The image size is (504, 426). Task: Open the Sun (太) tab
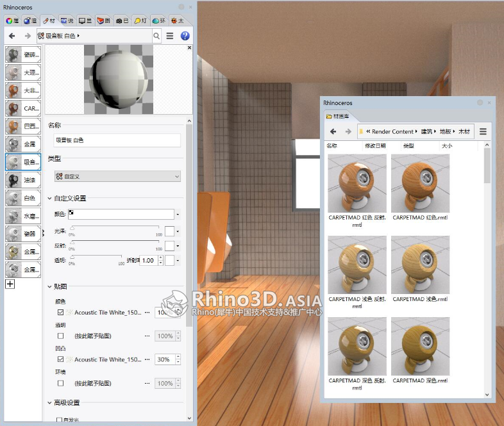tap(177, 21)
